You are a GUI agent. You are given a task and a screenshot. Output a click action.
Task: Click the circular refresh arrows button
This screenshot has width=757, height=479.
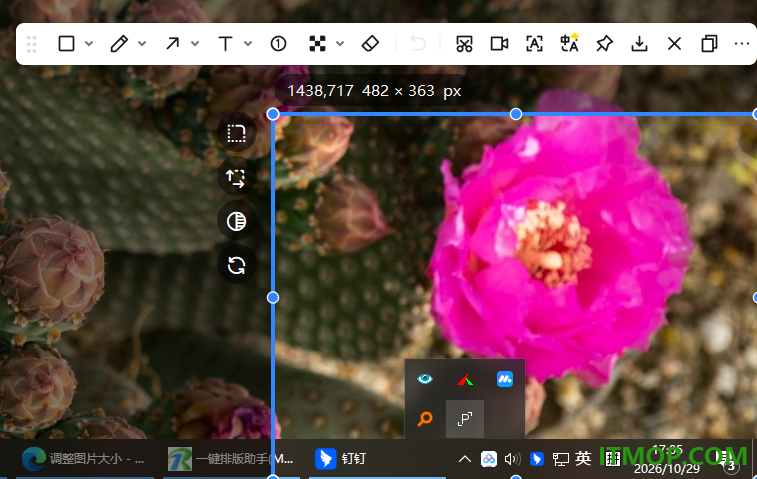point(236,266)
